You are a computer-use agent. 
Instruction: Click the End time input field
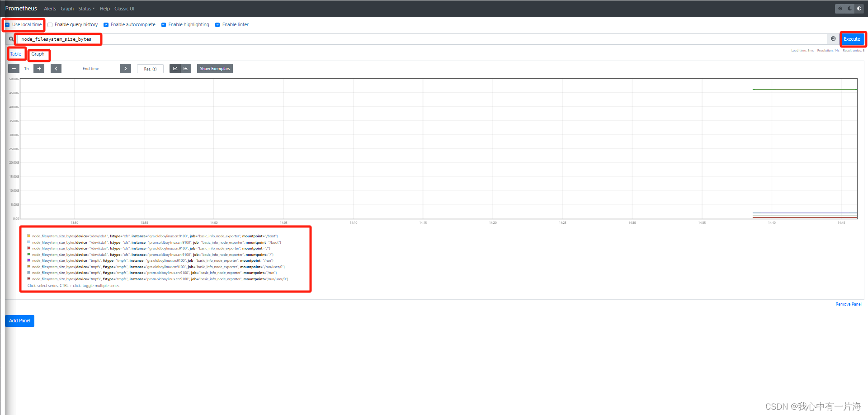[x=91, y=69]
